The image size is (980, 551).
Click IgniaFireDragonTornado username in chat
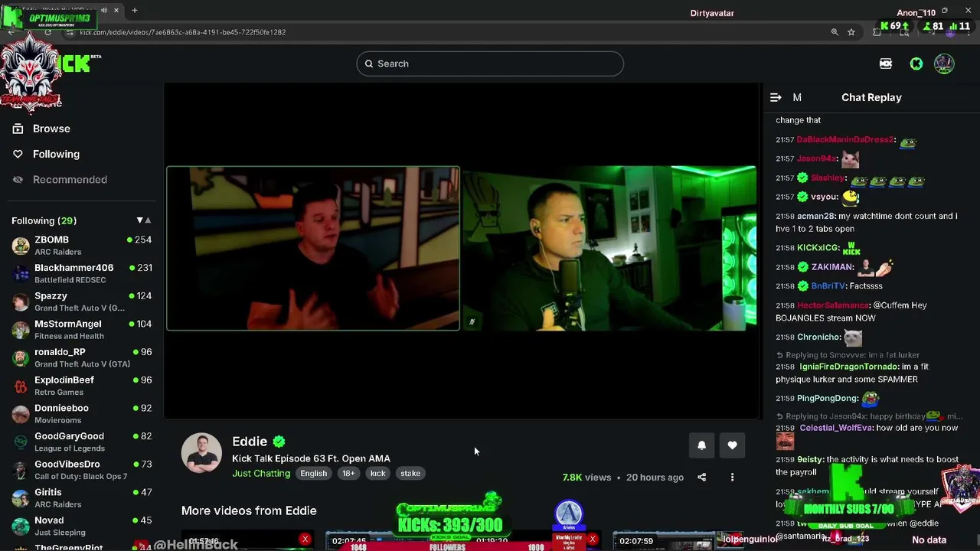point(849,367)
